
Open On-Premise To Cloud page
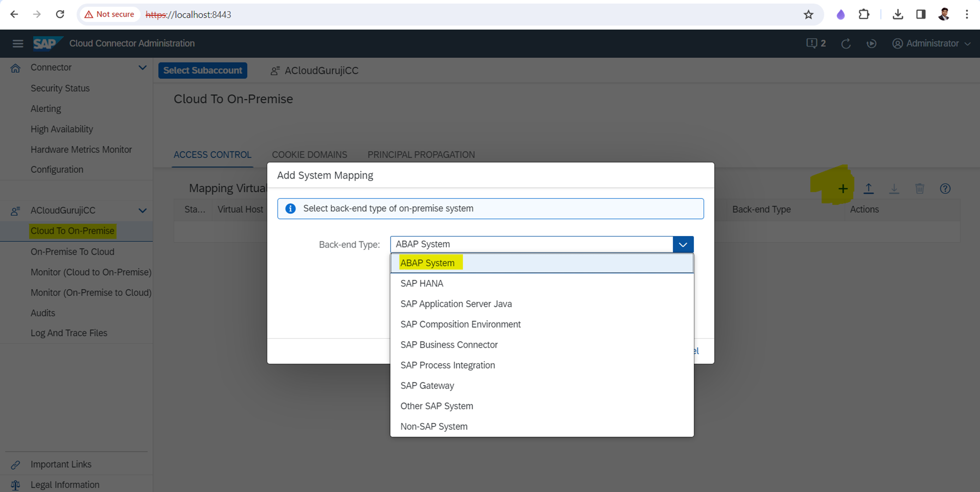72,252
